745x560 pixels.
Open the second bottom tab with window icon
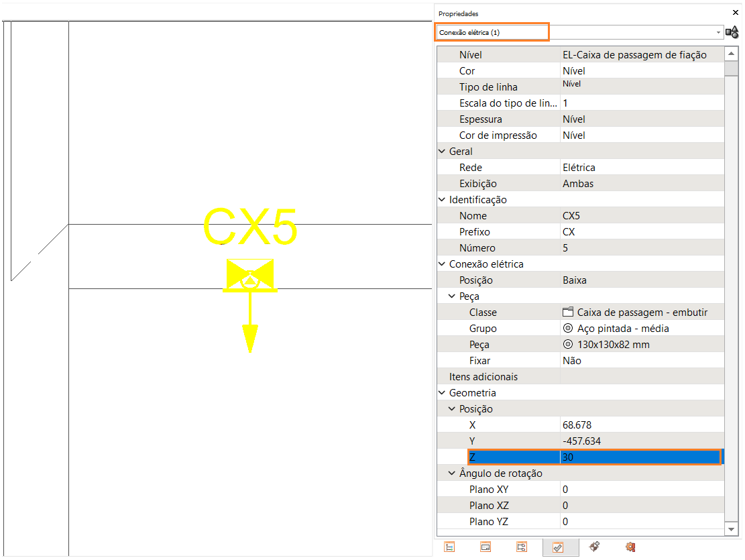pyautogui.click(x=485, y=547)
